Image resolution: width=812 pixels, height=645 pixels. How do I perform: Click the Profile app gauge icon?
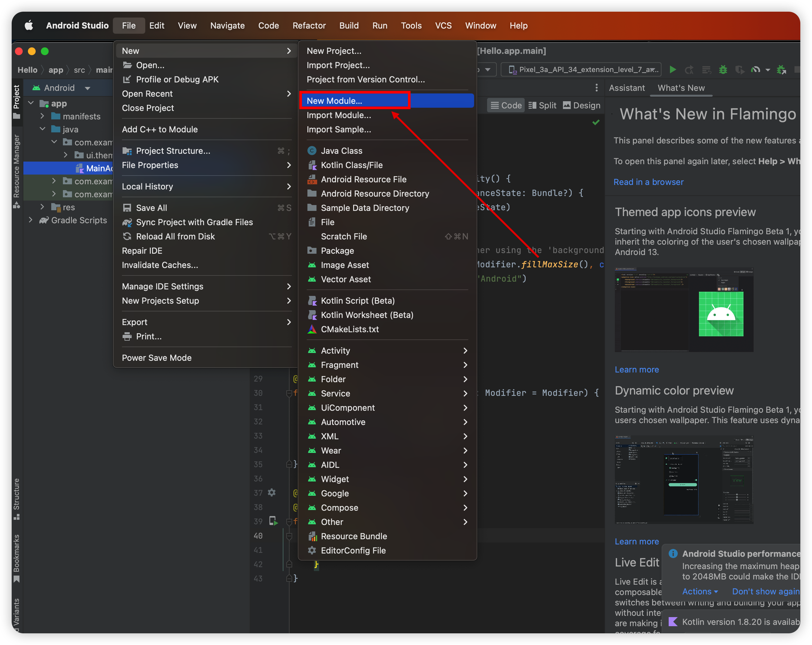(x=755, y=70)
